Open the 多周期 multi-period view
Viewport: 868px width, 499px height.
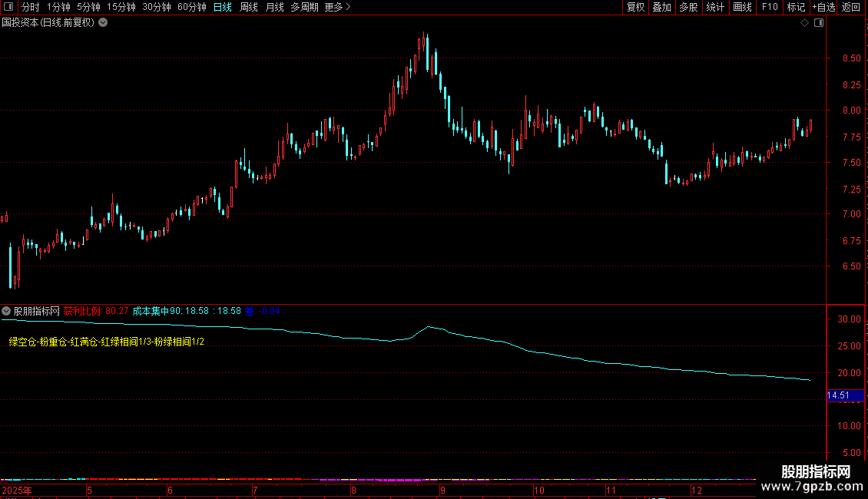pyautogui.click(x=305, y=7)
